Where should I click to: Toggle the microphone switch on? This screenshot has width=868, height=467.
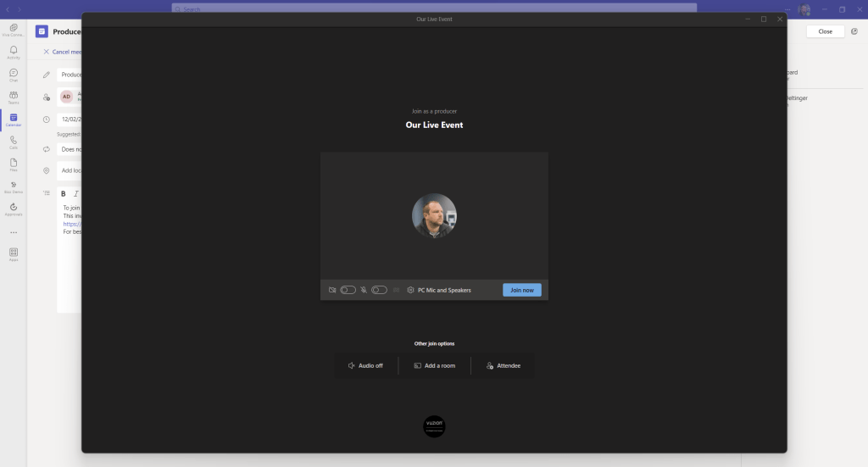coord(379,290)
